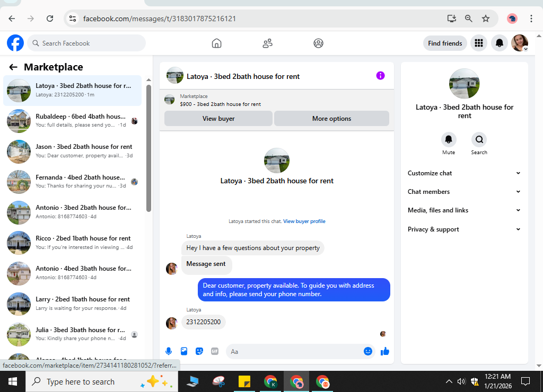Open the purple conversation info icon

(380, 75)
